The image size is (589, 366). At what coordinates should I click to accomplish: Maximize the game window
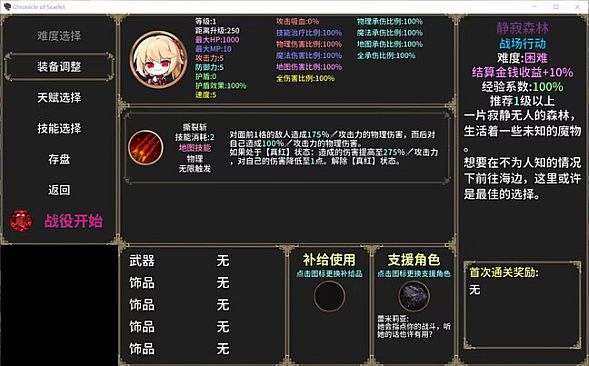pos(556,6)
